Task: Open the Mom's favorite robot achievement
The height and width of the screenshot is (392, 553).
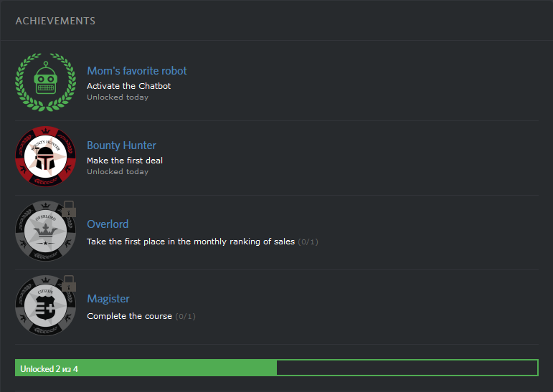Action: pos(136,71)
